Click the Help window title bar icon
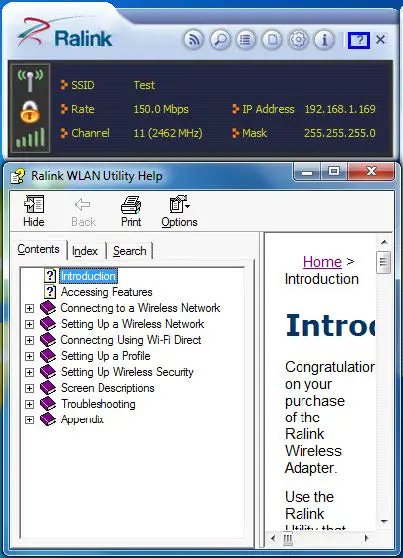 click(x=17, y=176)
